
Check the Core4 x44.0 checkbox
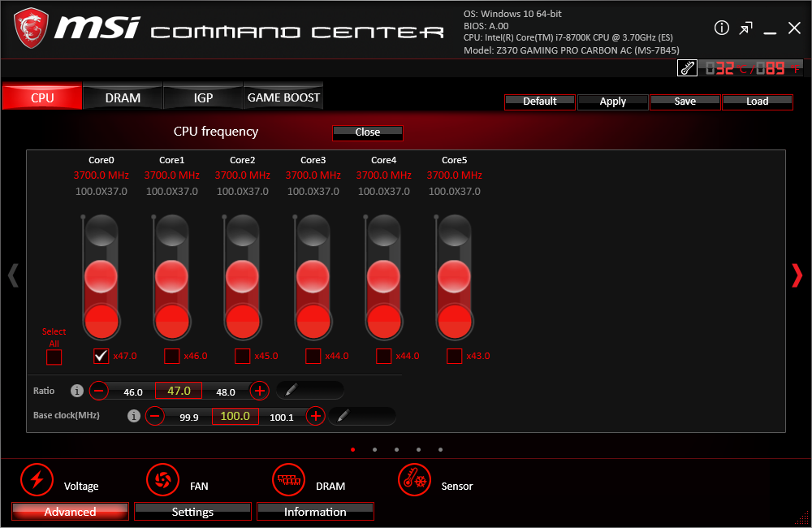click(x=383, y=356)
